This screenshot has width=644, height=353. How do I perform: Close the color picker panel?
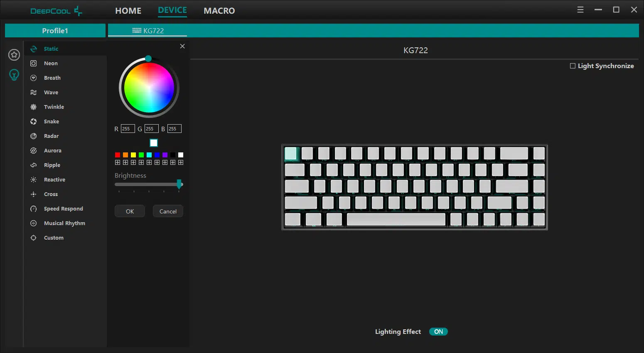tap(182, 46)
